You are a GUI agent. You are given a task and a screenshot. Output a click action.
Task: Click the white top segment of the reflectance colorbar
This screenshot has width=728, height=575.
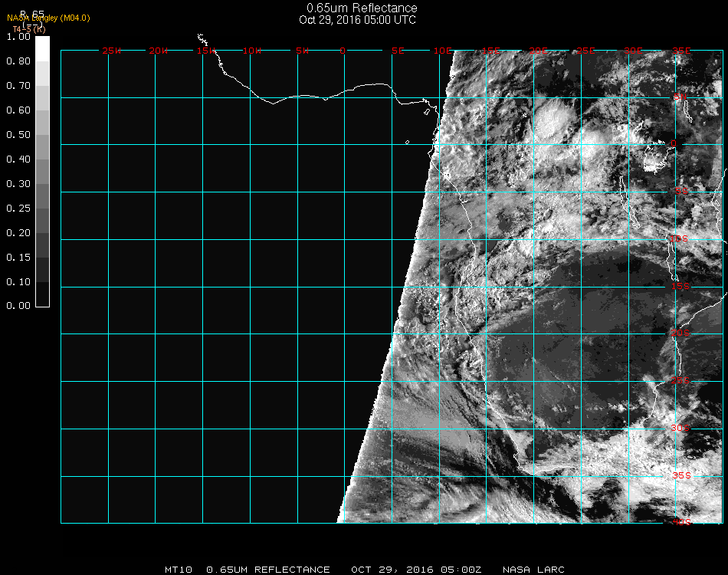pyautogui.click(x=42, y=48)
